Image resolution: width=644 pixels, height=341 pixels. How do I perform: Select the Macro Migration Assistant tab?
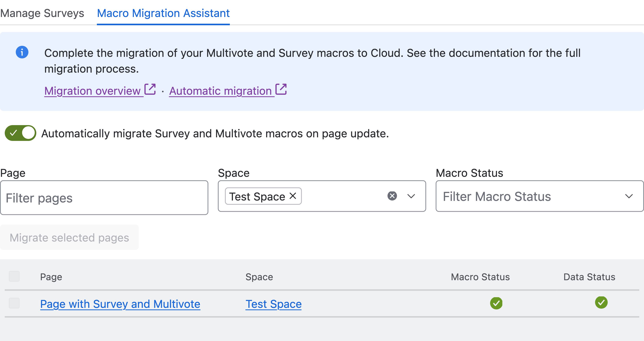click(x=163, y=13)
